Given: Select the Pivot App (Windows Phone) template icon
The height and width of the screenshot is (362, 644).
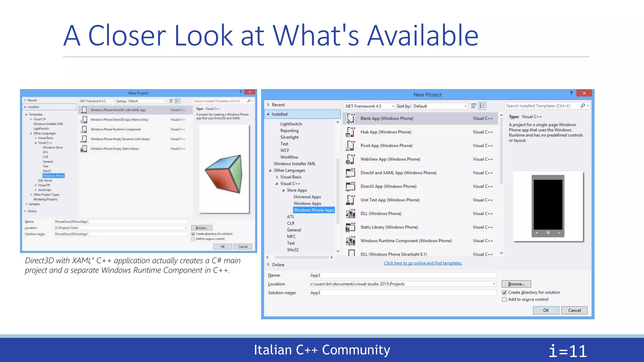Looking at the screenshot, I should click(351, 145).
